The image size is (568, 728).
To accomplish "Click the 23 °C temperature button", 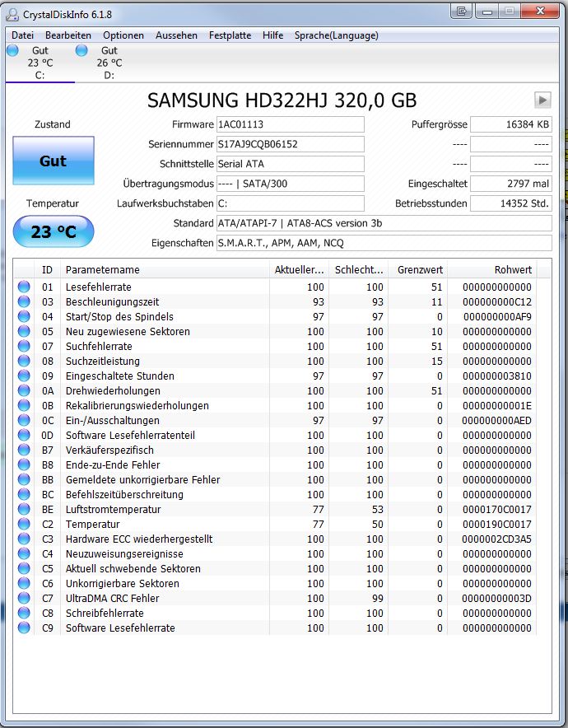I will (54, 231).
